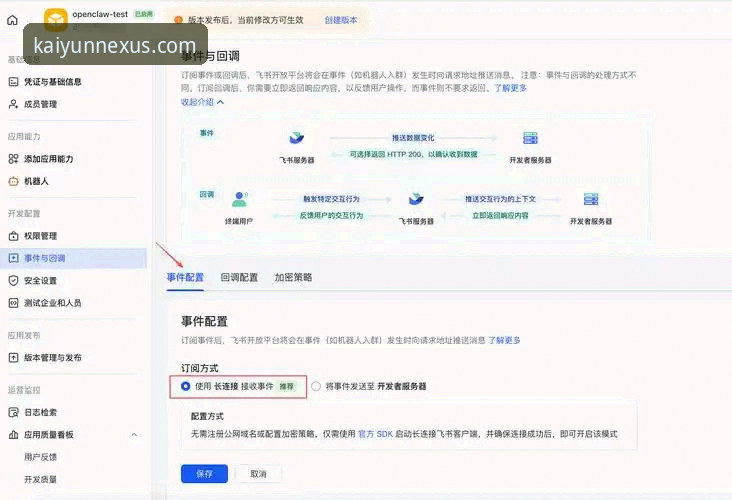The image size is (732, 500).
Task: Click the blue 保存 button
Action: click(204, 474)
